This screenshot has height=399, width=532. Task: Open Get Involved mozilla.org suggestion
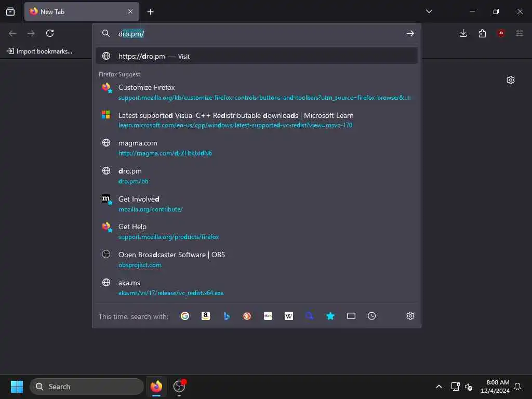click(257, 204)
